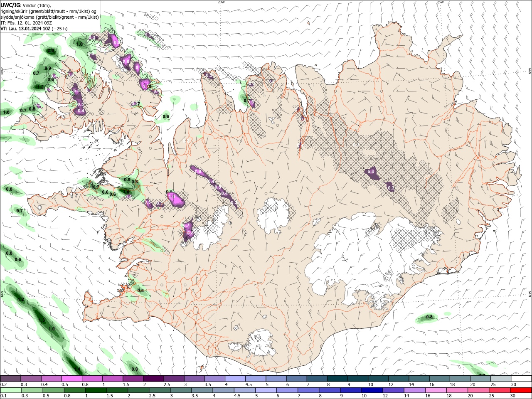Select the bright pink 0.5–0.8 snow legend swatch
The width and height of the screenshot is (532, 399).
click(x=71, y=379)
